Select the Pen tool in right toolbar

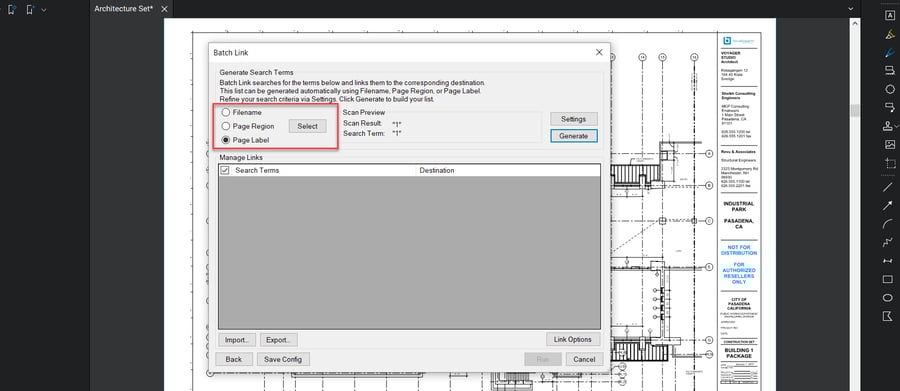[890, 52]
